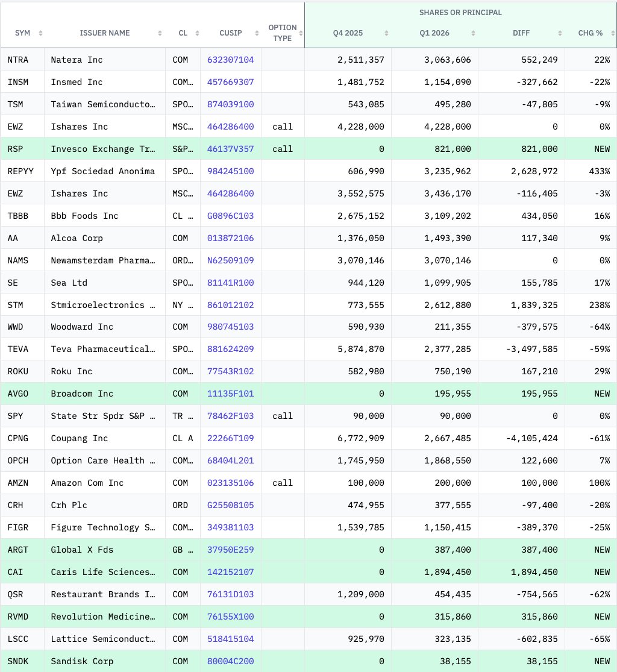Click the CUSIP column header label
617x672 pixels.
pyautogui.click(x=231, y=33)
